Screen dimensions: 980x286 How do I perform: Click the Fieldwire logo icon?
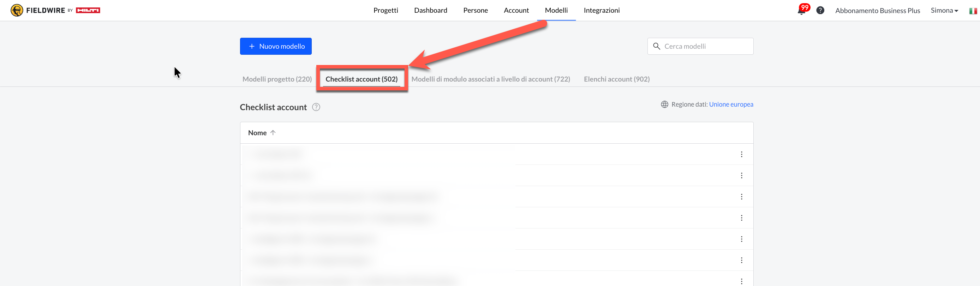[17, 10]
